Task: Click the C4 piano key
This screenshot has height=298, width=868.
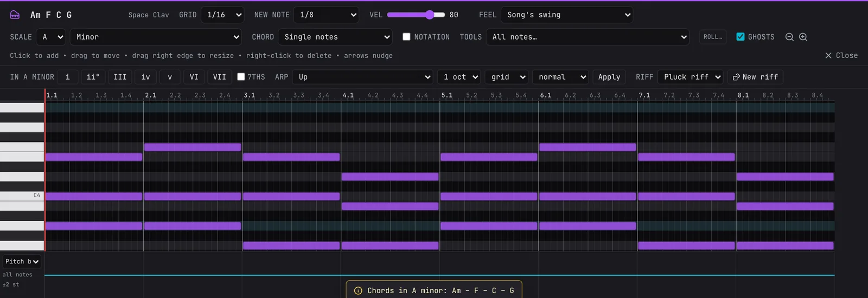Action: [x=22, y=196]
